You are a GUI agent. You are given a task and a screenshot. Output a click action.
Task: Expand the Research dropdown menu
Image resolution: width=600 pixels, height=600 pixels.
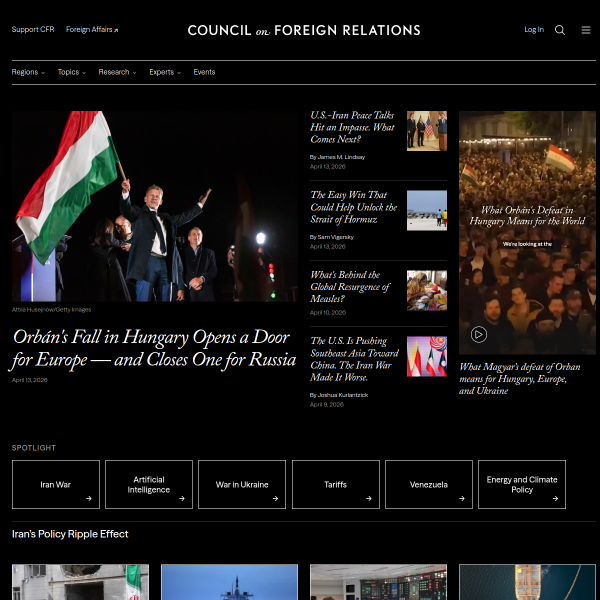[117, 72]
